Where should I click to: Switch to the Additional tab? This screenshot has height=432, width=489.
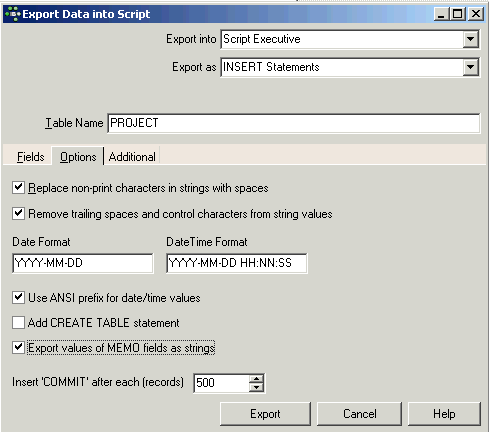coord(132,157)
